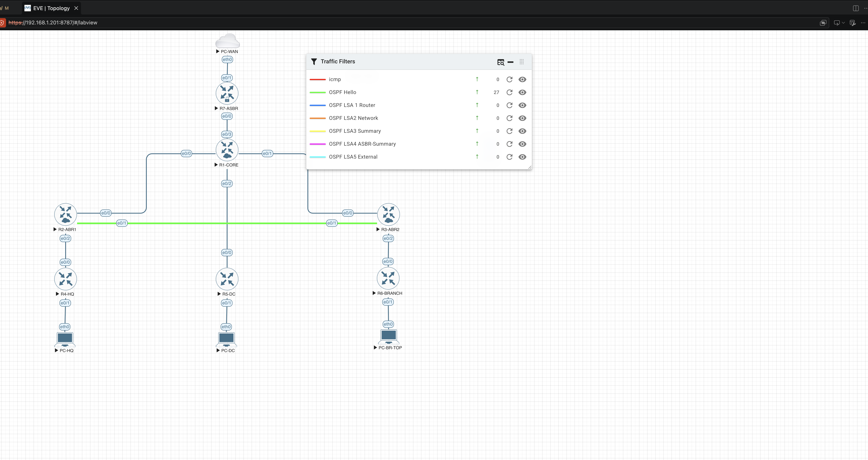Click the funnel icon in Traffic Filters
This screenshot has width=868, height=460.
pos(314,62)
